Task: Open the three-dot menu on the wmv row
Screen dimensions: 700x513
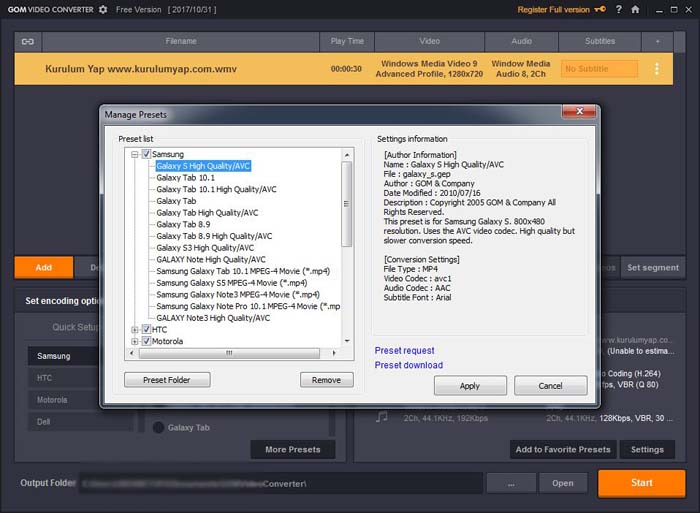Action: 657,69
